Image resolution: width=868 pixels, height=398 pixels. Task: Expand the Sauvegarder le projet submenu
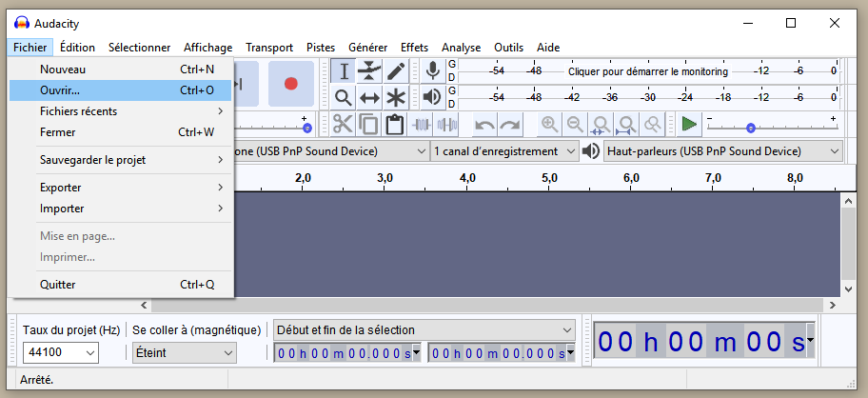click(121, 160)
